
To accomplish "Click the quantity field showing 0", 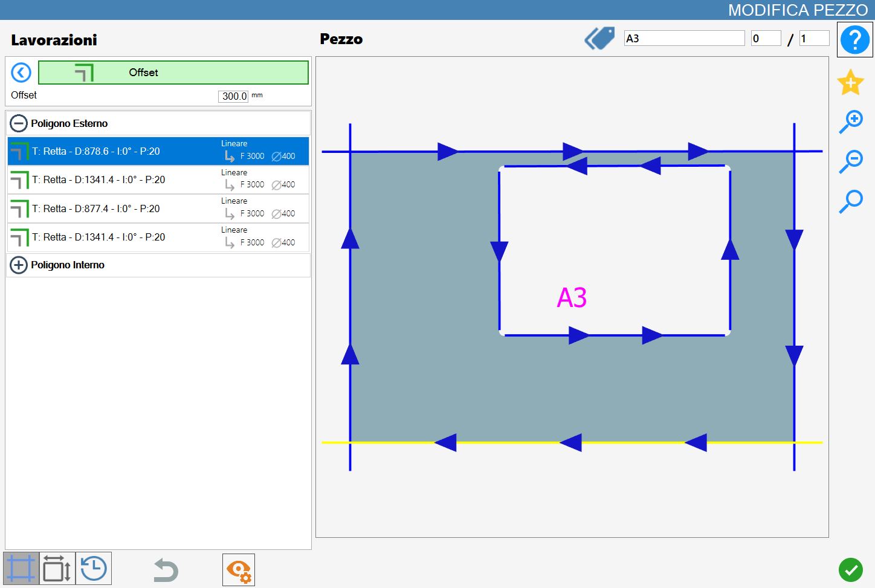I will (766, 38).
